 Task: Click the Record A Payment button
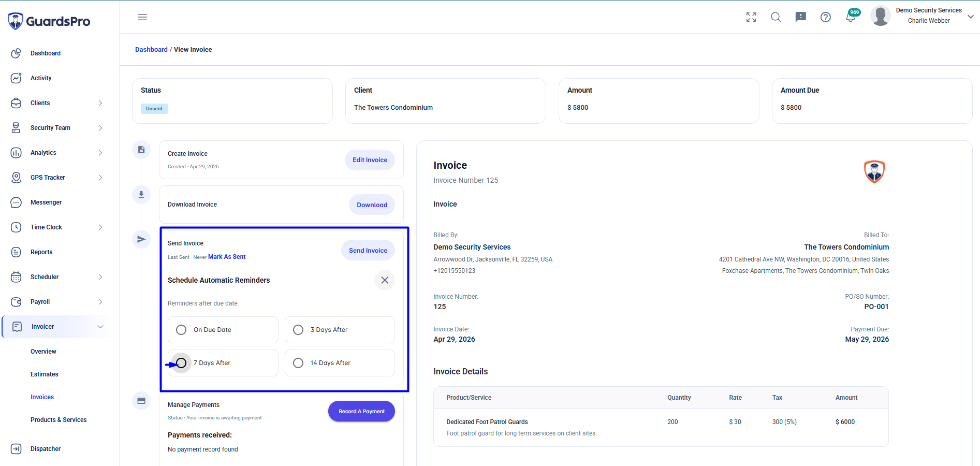click(x=361, y=411)
